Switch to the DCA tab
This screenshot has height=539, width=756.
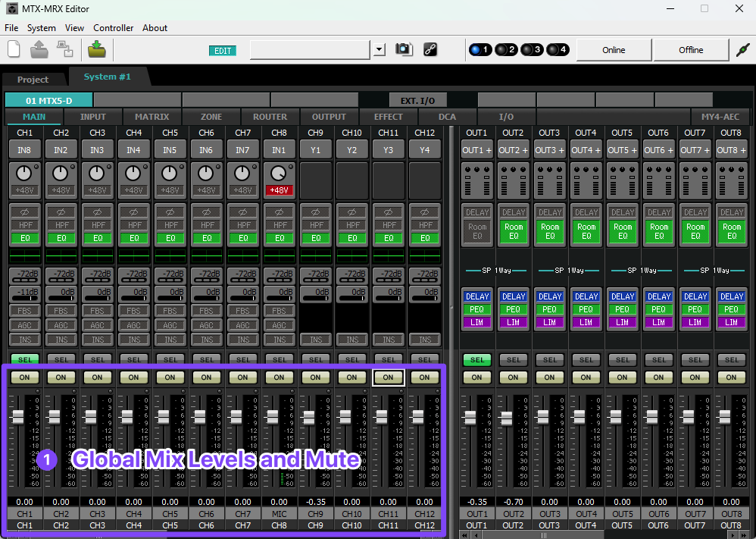[x=448, y=117]
